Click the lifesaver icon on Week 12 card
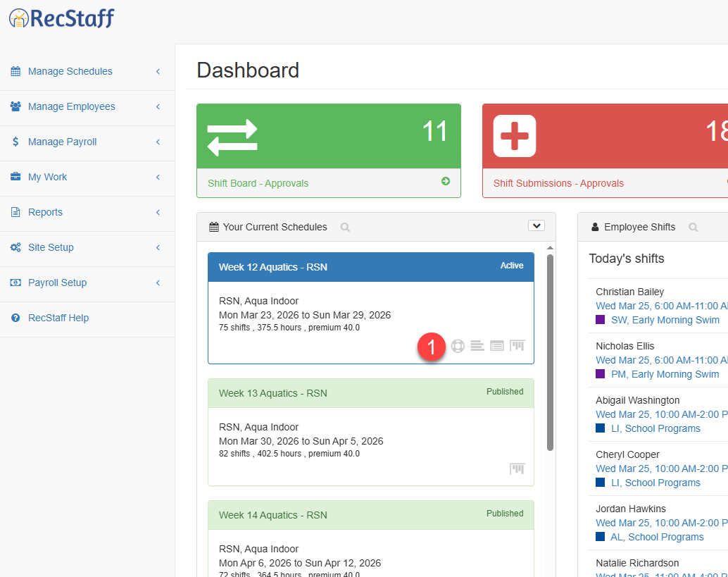 [458, 346]
